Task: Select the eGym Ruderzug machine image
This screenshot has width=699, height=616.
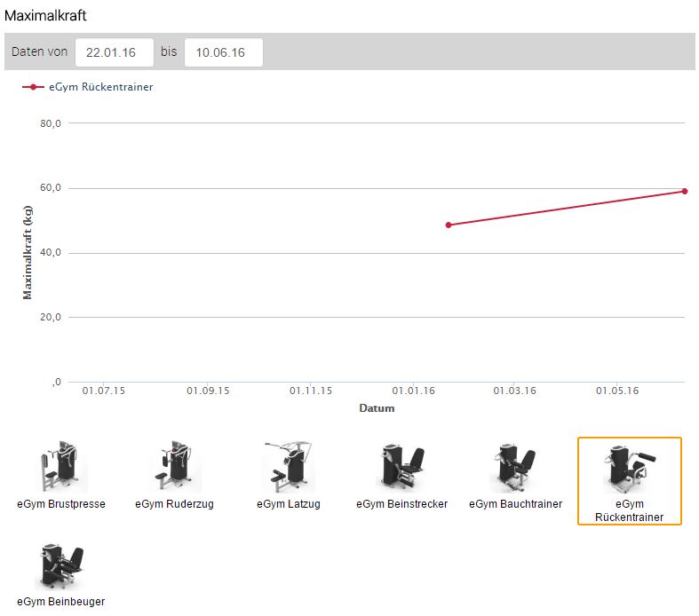Action: click(174, 467)
